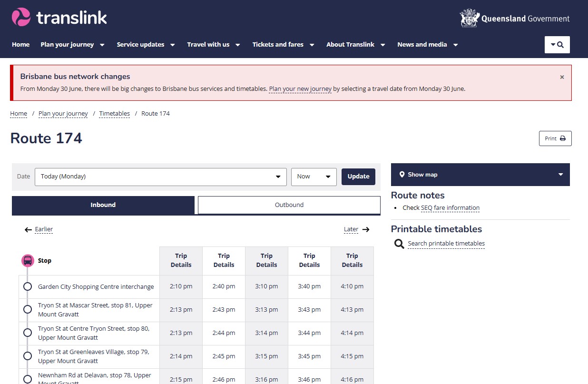Image resolution: width=588 pixels, height=384 pixels.
Task: Click the 3:45 pm time cell
Action: coord(310,356)
